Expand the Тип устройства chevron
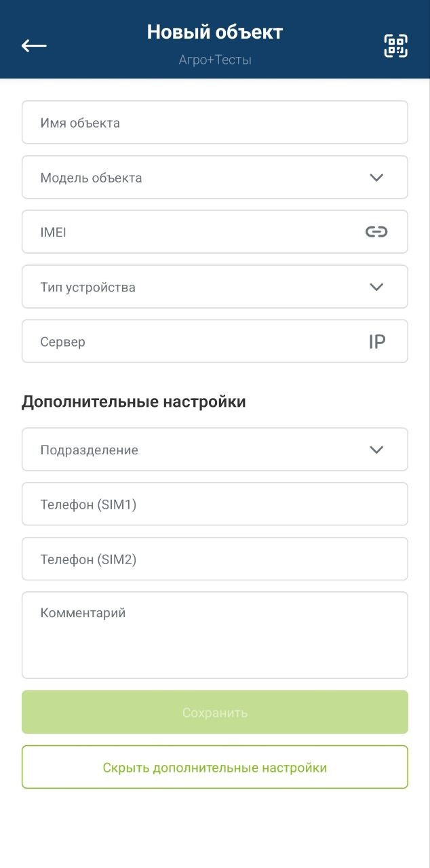The image size is (430, 868). 376,287
